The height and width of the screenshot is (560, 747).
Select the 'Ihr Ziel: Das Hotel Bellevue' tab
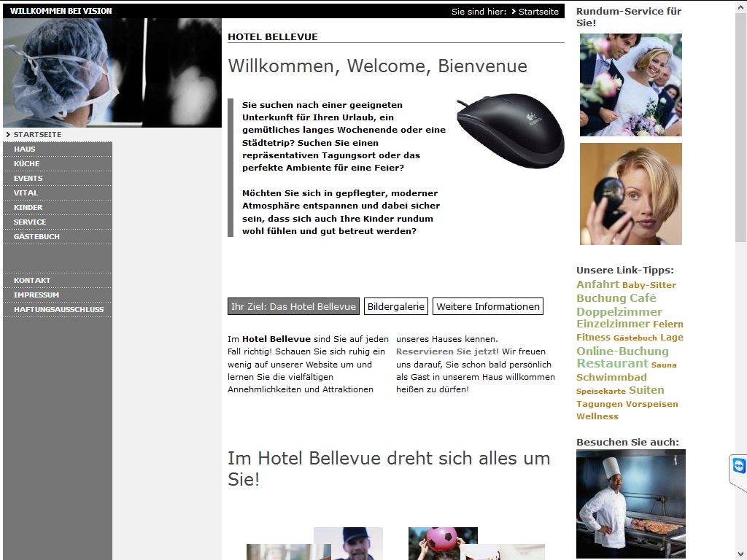293,307
